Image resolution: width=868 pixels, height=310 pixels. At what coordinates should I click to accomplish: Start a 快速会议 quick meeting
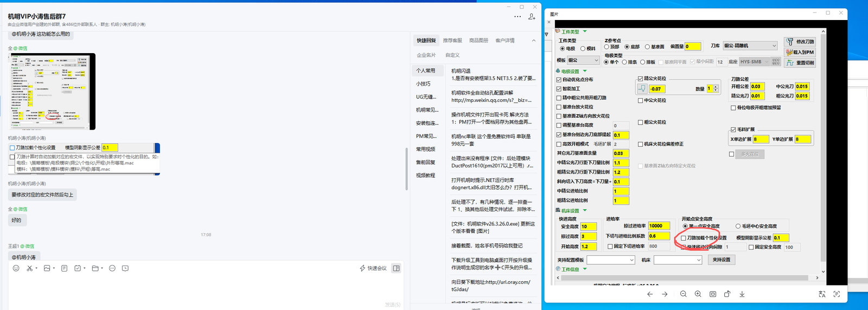373,268
